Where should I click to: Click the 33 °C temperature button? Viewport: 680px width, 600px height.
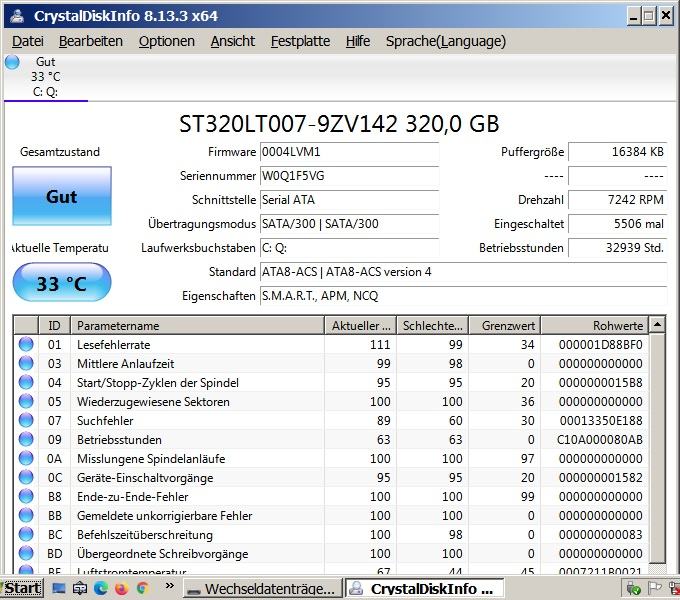(62, 283)
